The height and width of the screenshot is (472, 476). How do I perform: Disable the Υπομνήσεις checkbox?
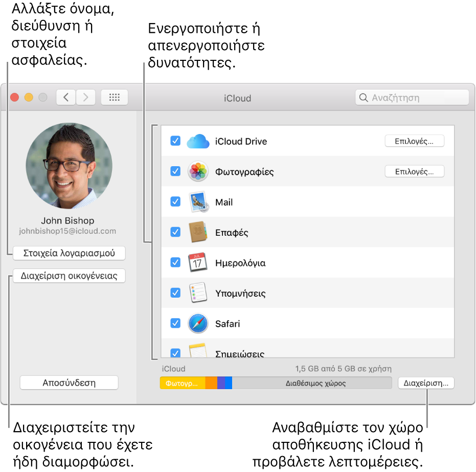(175, 293)
